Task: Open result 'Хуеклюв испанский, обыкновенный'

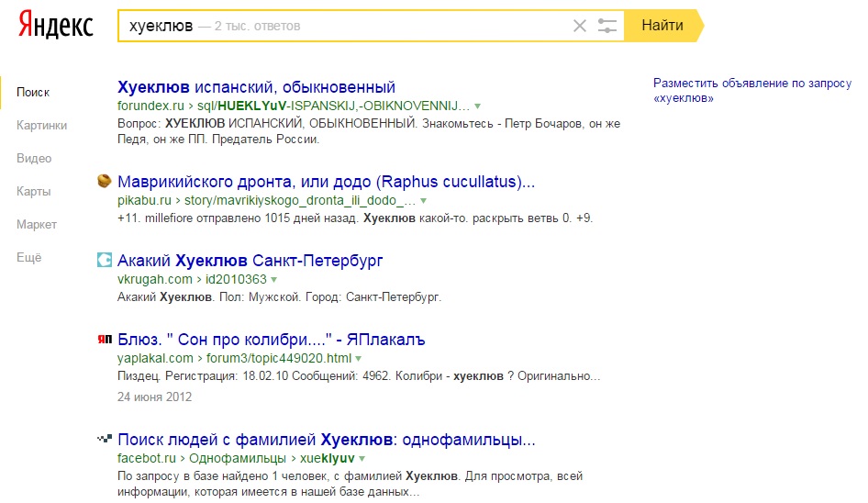Action: 256,87
